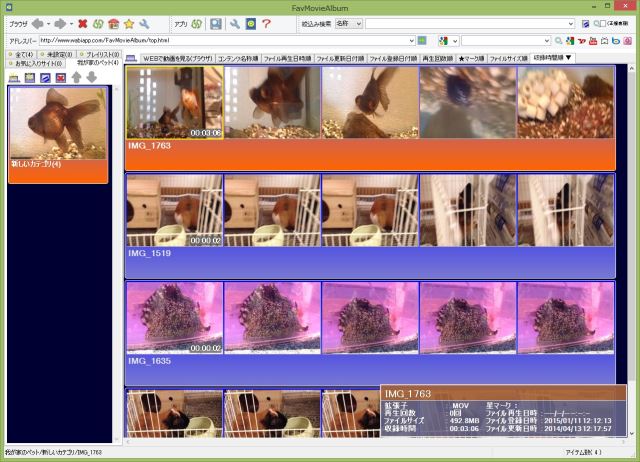Sort by ファイルサイズ順
This screenshot has width=640, height=462.
[508, 59]
